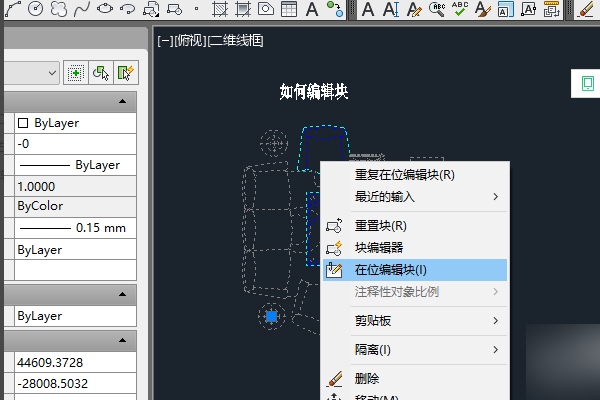This screenshot has width=600, height=400.
Task: Open Quick Select from properties panel
Action: (x=126, y=72)
